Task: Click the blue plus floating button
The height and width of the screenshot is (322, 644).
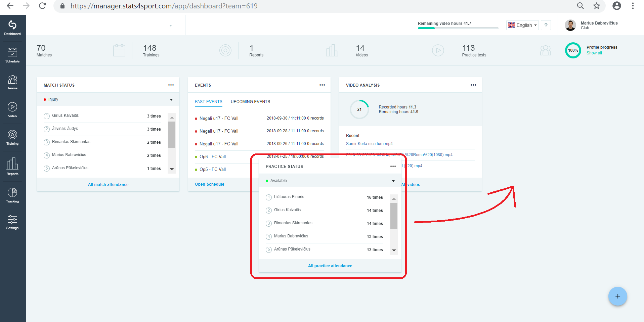Action: [x=617, y=296]
